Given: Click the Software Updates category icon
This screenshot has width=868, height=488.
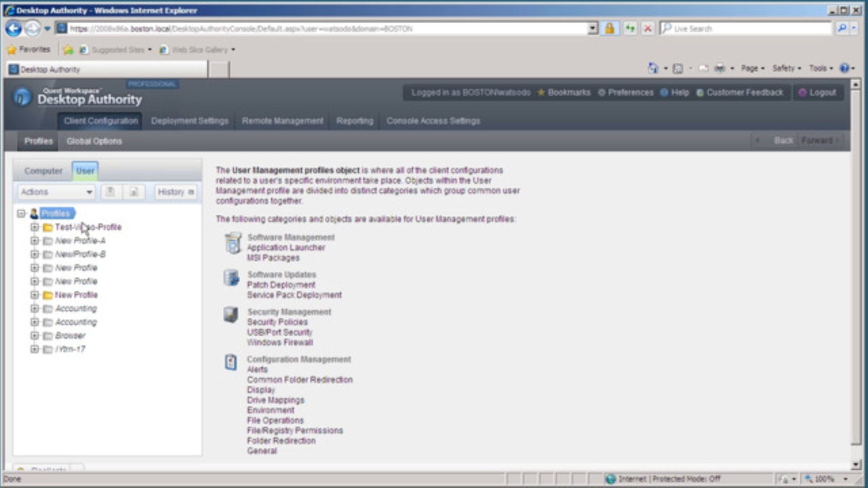Looking at the screenshot, I should pos(232,277).
